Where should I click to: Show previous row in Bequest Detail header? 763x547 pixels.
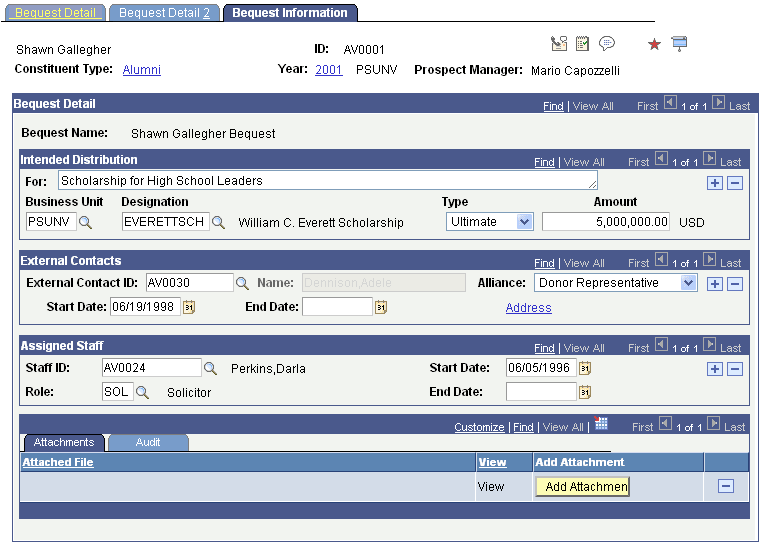(670, 103)
